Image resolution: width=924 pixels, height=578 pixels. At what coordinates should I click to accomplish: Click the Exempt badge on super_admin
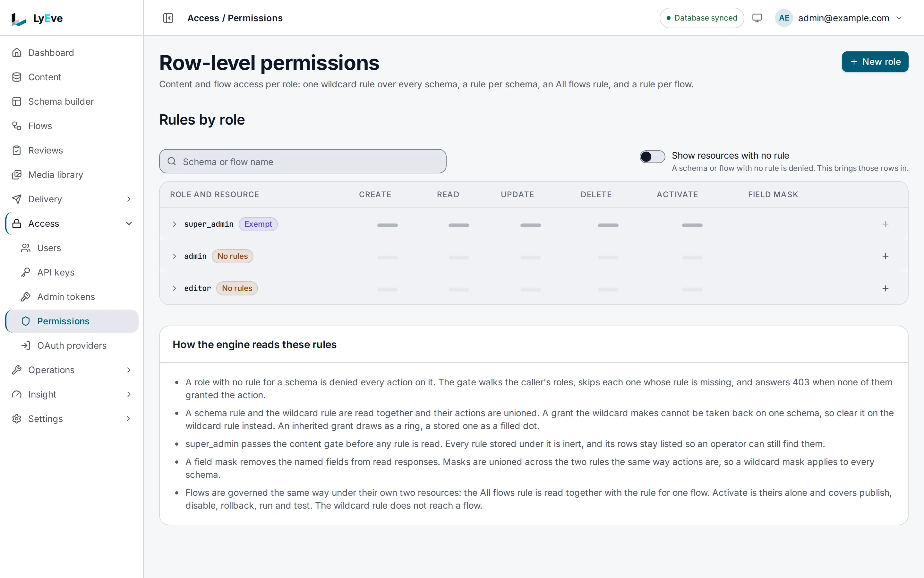[x=258, y=224]
